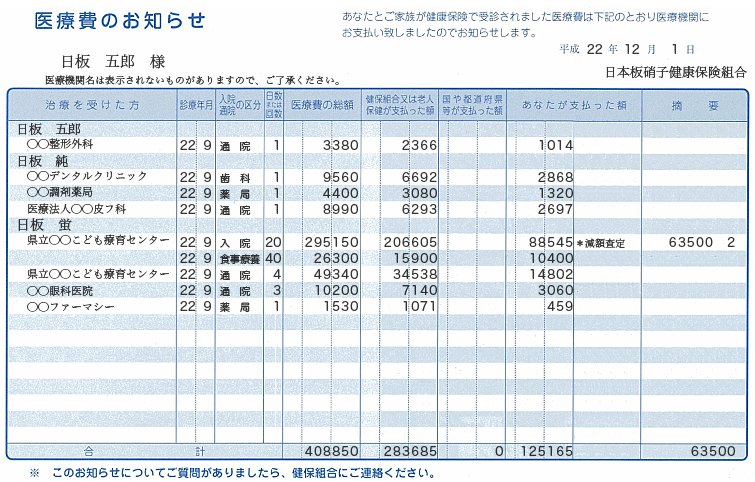Select the addressee name 日板 五郎 様
This screenshot has height=482, width=755.
tap(113, 62)
